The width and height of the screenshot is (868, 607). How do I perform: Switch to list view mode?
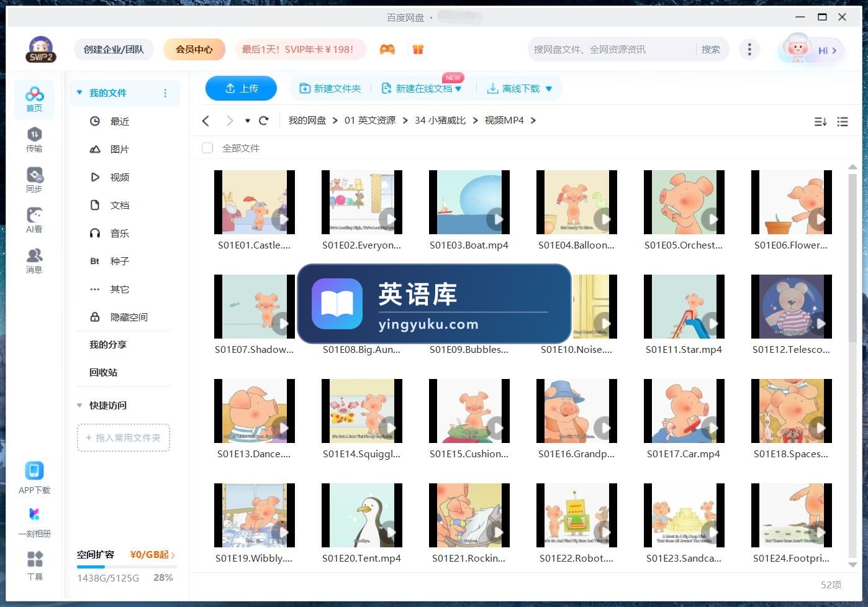click(x=843, y=122)
